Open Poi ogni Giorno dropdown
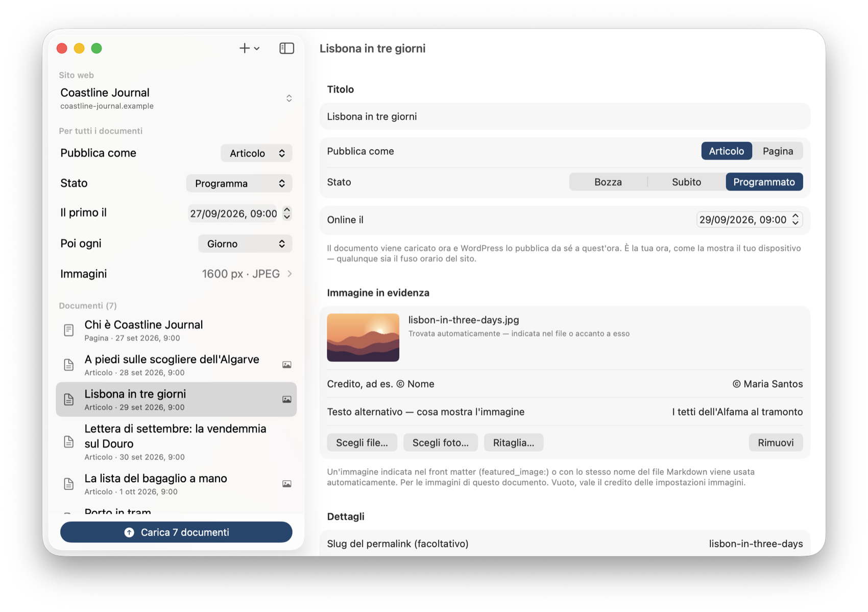This screenshot has height=612, width=868. pos(245,244)
